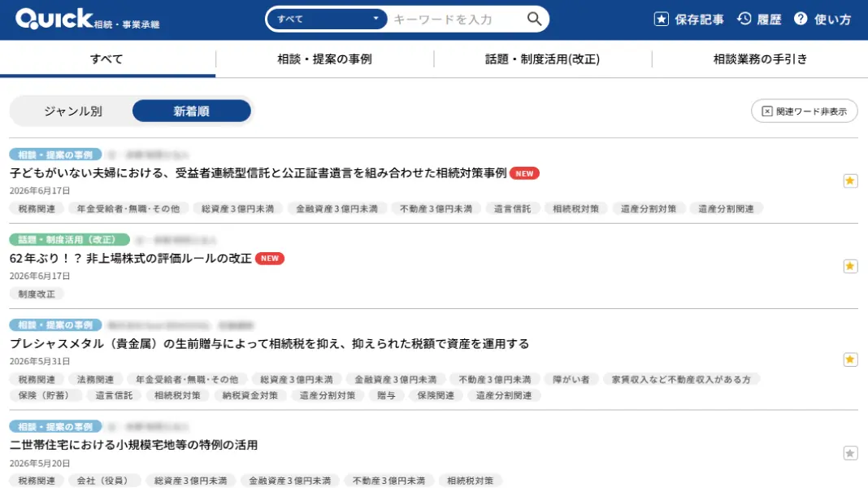Click 遺言信託 tag on first article
Viewport: 868px width, 488px height.
click(513, 209)
